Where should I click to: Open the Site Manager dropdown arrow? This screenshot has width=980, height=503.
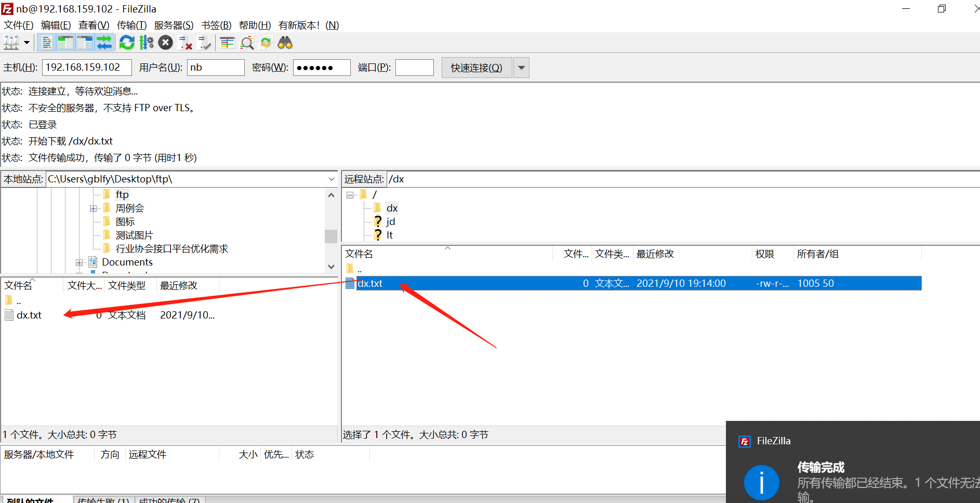click(x=27, y=43)
